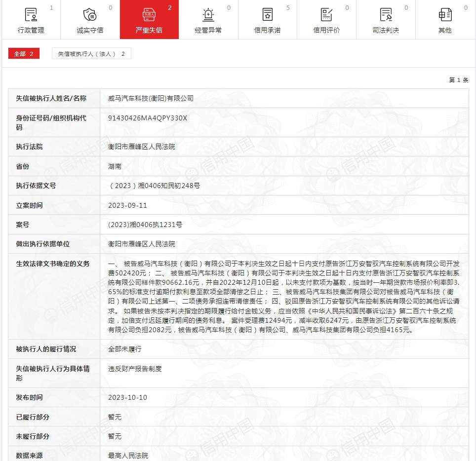This screenshot has width=476, height=461.
Task: Click the 失信被执行人姓名/名称 field label
Action: [51, 98]
